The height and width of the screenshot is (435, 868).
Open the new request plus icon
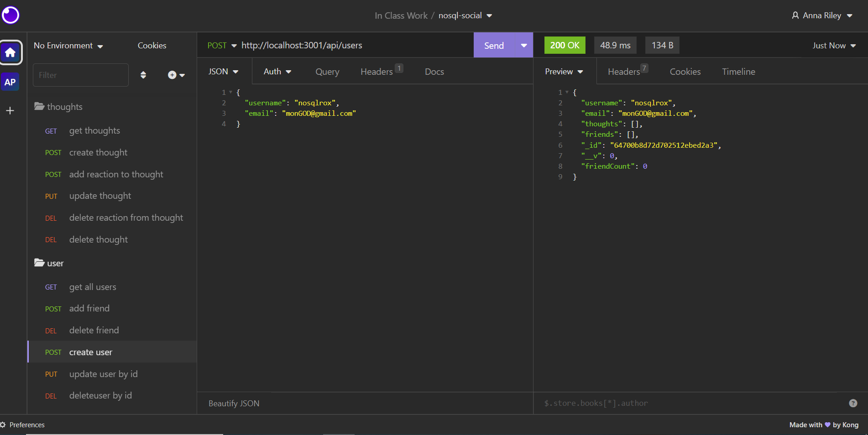pos(172,75)
